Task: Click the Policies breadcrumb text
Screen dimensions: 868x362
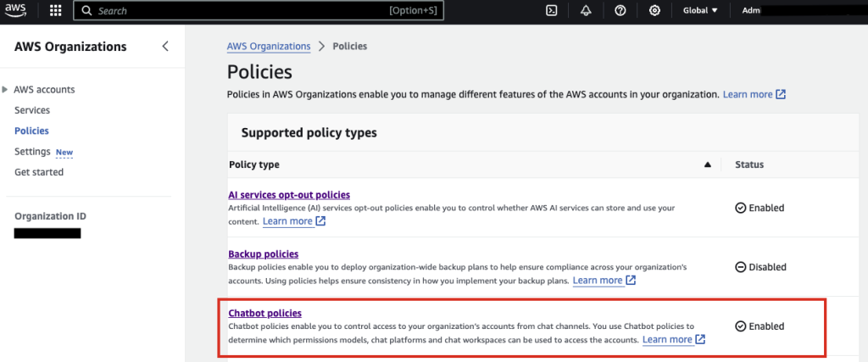Action: pyautogui.click(x=350, y=46)
